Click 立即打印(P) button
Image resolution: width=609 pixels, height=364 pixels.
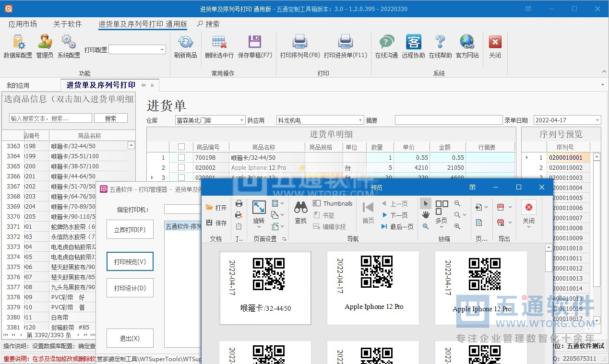point(130,230)
